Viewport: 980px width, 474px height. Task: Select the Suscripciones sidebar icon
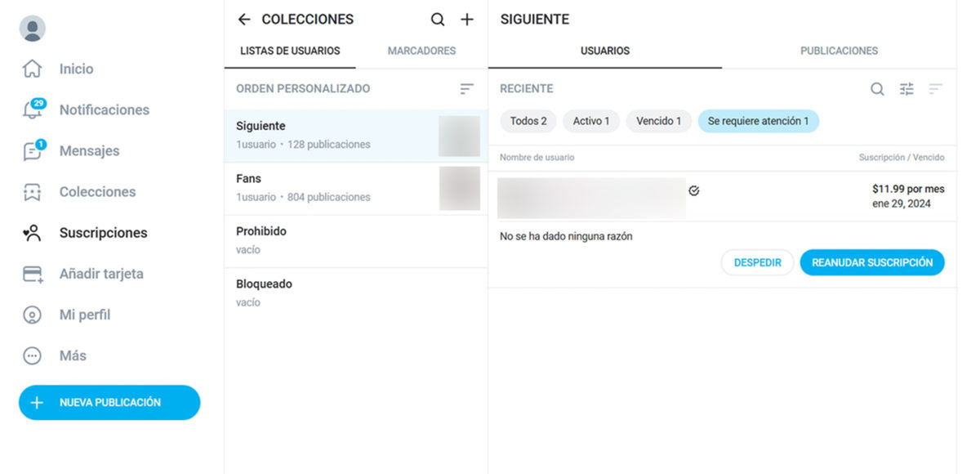pos(31,232)
